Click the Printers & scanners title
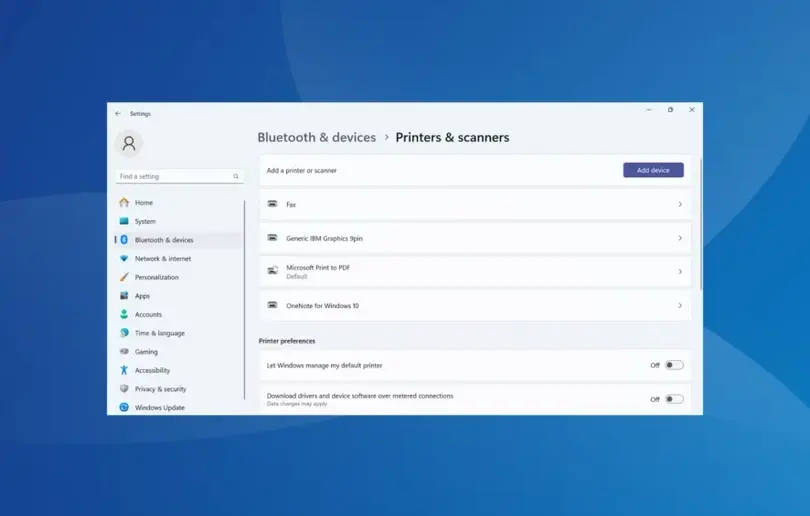 (453, 137)
